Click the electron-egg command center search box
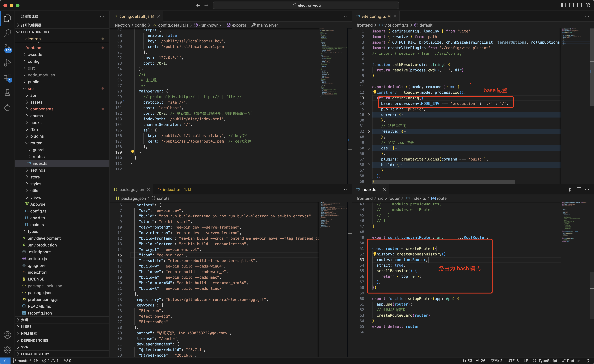 tap(306, 5)
